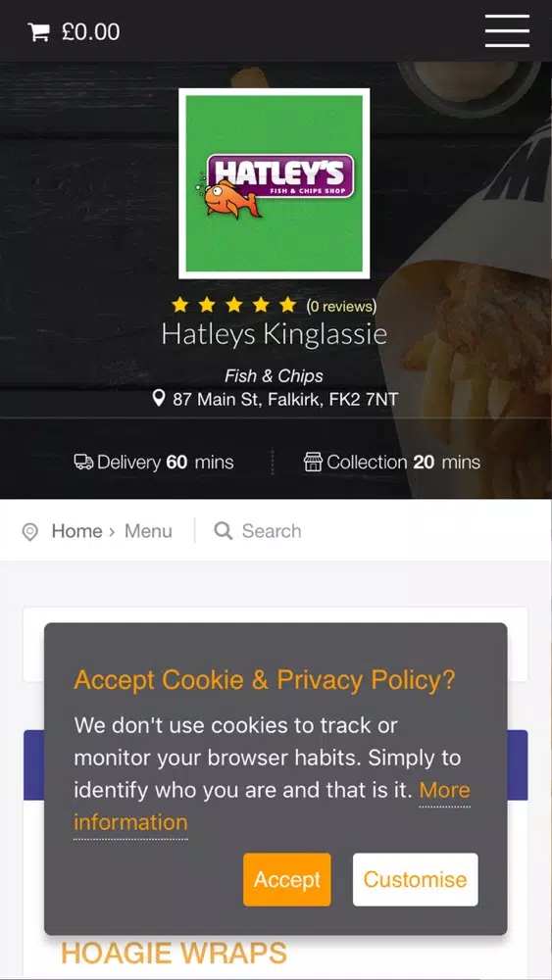
Task: Open the (0 reviews) link
Action: click(341, 306)
